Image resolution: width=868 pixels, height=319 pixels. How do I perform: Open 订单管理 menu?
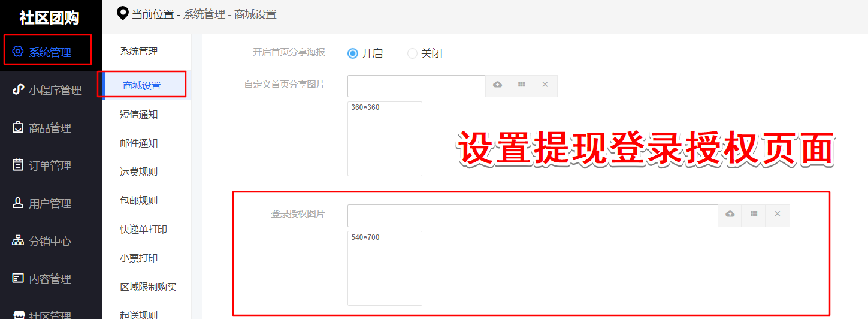(51, 165)
